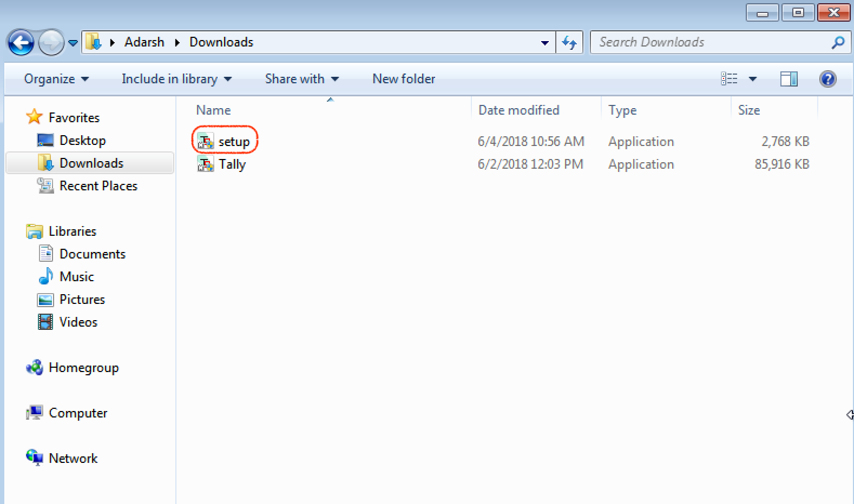Screen dimensions: 854x504
Task: Open the Organize menu
Action: (56, 79)
